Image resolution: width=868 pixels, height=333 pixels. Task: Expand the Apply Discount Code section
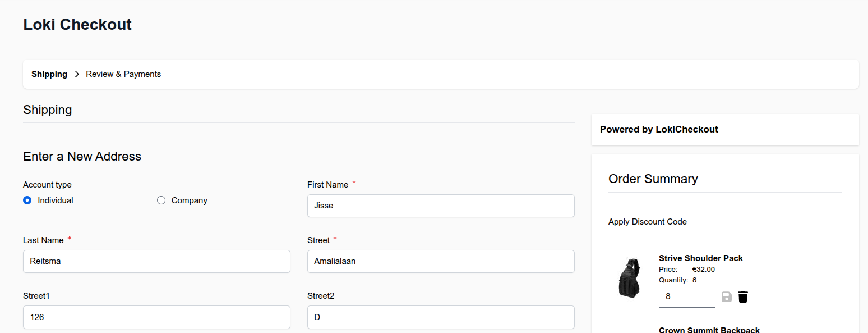[x=648, y=222]
